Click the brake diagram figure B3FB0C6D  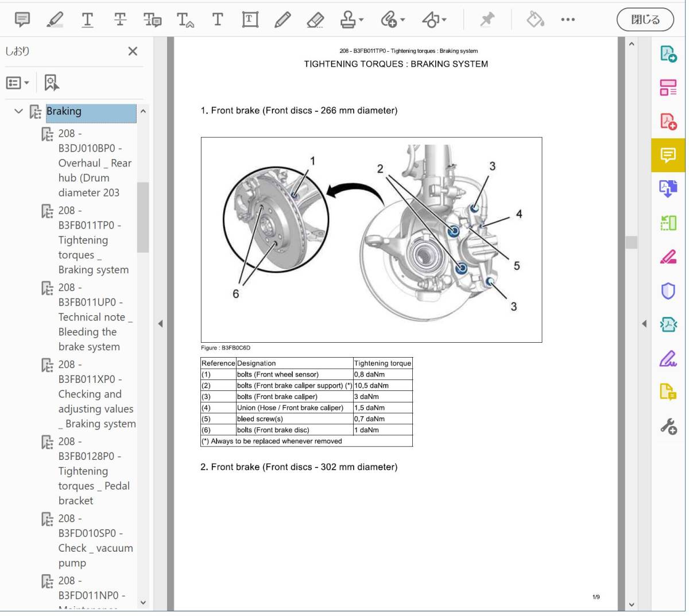(x=371, y=240)
